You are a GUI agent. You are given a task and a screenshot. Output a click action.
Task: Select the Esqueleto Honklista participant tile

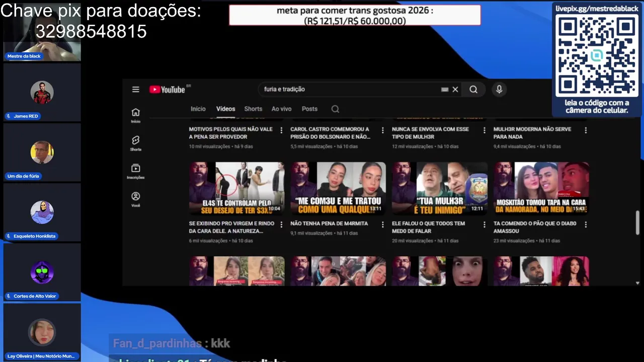pos(42,212)
